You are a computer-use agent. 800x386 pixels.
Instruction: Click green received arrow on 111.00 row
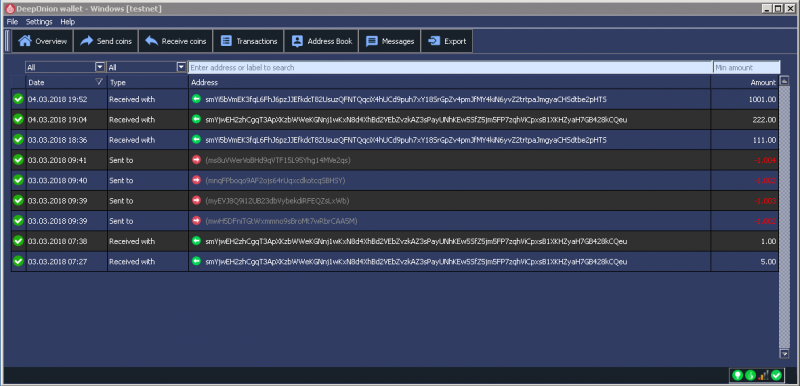(196, 140)
